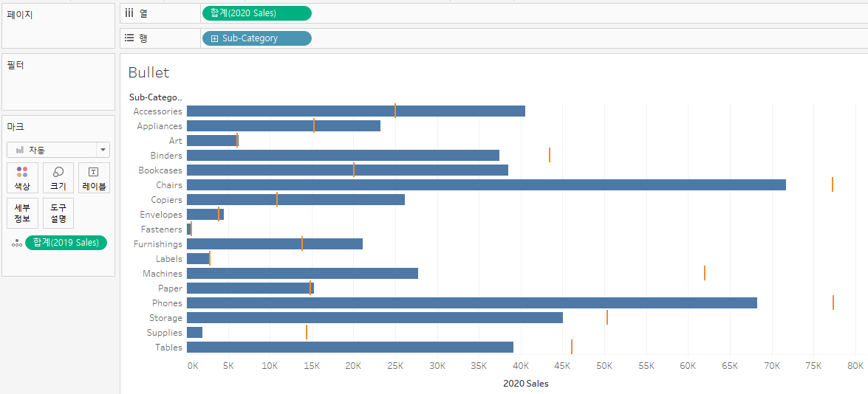Select the Envelopes row label
Image resolution: width=868 pixels, height=394 pixels.
click(161, 215)
